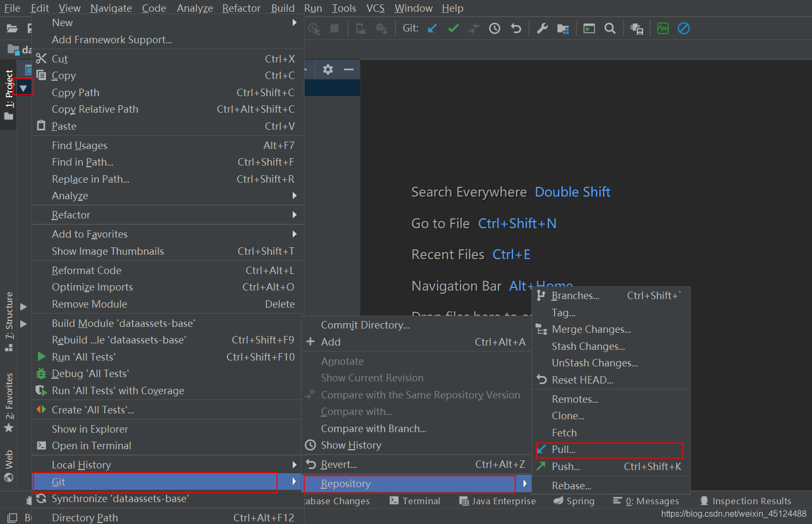
Task: Click the magnifier Search Everywhere icon
Action: click(x=610, y=28)
